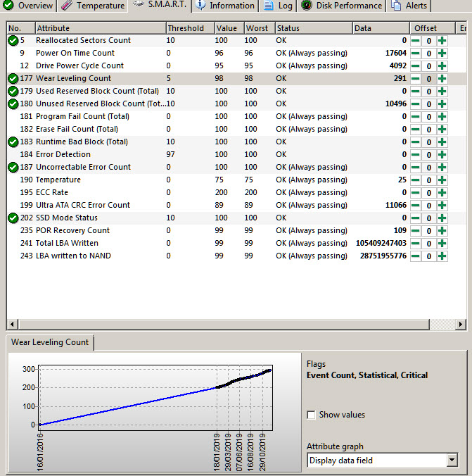
Task: Open the Disk Performance tab
Action: point(342,6)
